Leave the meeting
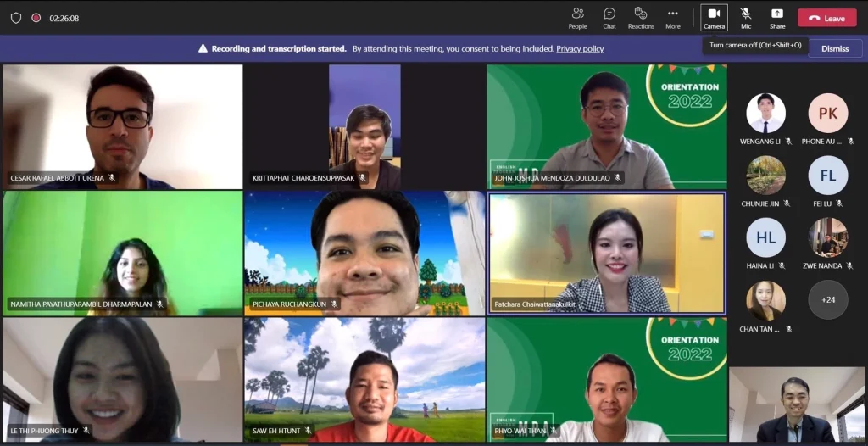This screenshot has height=446, width=868. (x=826, y=18)
